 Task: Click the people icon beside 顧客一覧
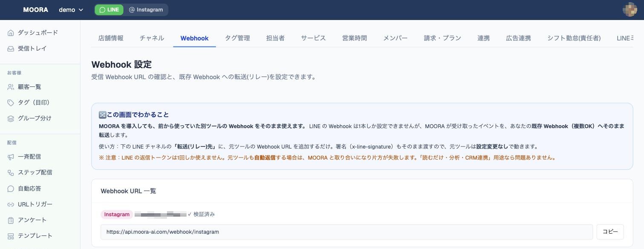click(x=11, y=87)
